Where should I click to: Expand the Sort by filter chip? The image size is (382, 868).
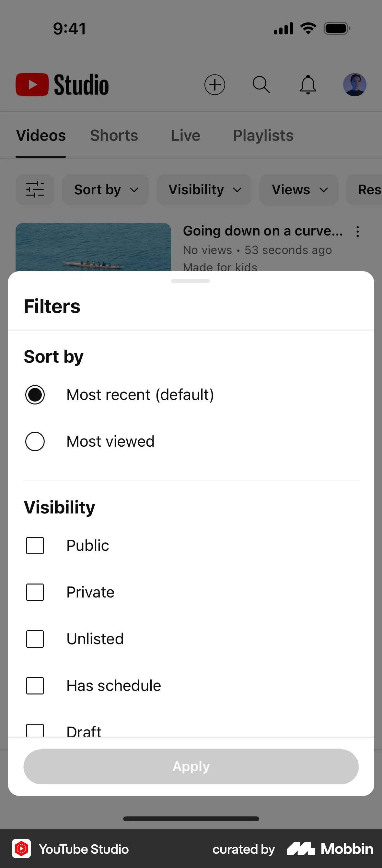click(105, 190)
